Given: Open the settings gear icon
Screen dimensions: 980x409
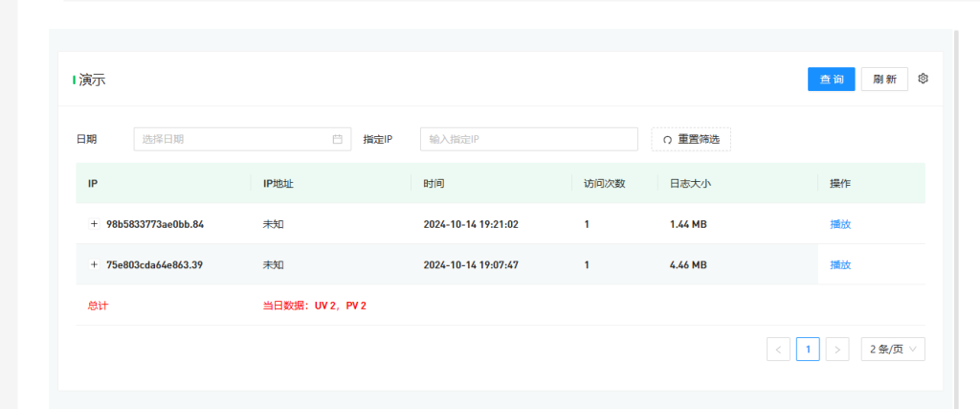Looking at the screenshot, I should pyautogui.click(x=924, y=79).
